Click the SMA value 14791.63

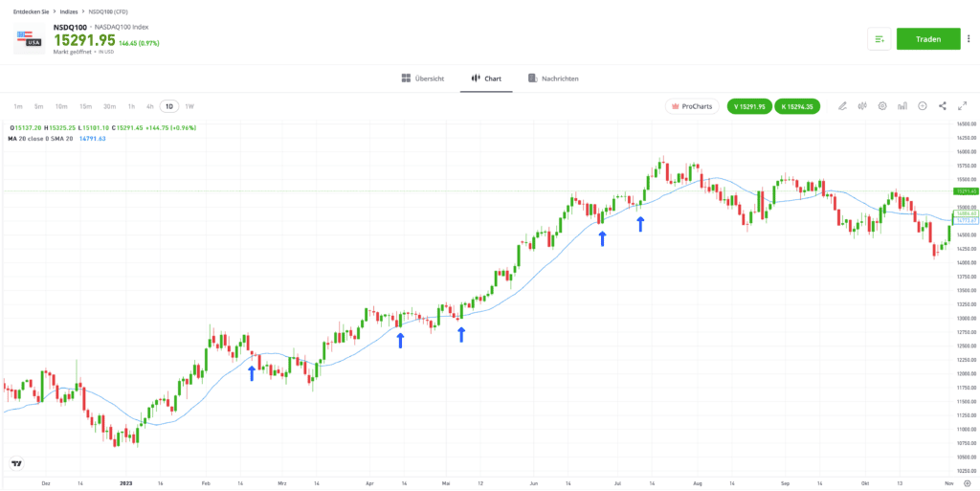pyautogui.click(x=93, y=138)
